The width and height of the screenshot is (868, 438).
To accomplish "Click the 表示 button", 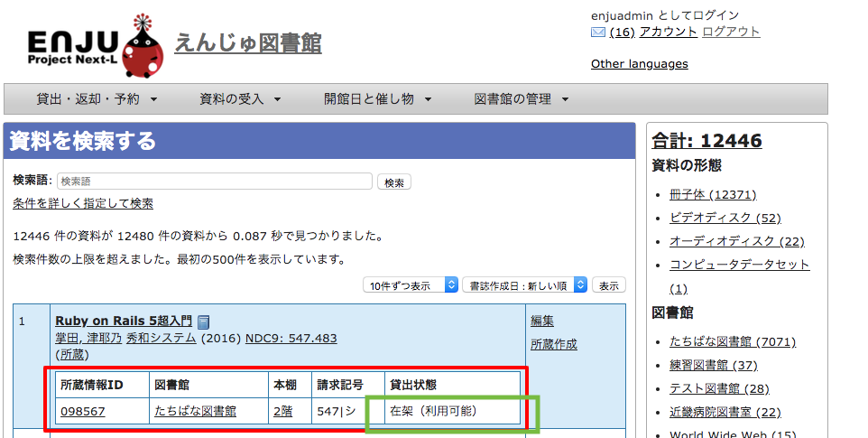I will [x=609, y=285].
